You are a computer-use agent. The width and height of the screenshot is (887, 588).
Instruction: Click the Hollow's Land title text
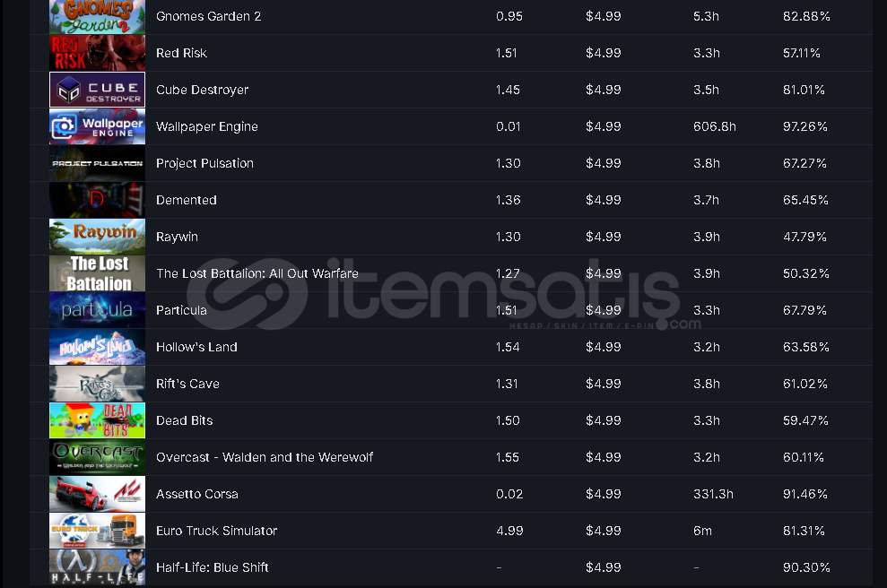click(196, 347)
